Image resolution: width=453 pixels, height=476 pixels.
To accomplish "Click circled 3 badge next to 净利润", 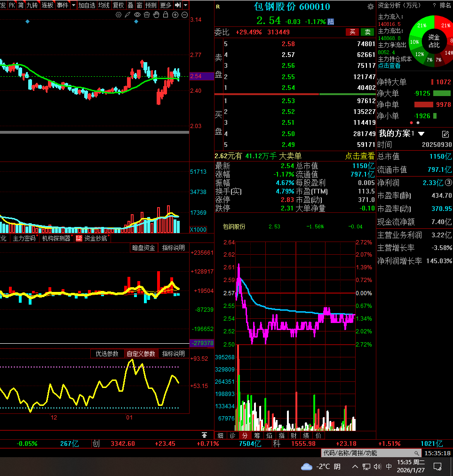I will click(x=448, y=183).
